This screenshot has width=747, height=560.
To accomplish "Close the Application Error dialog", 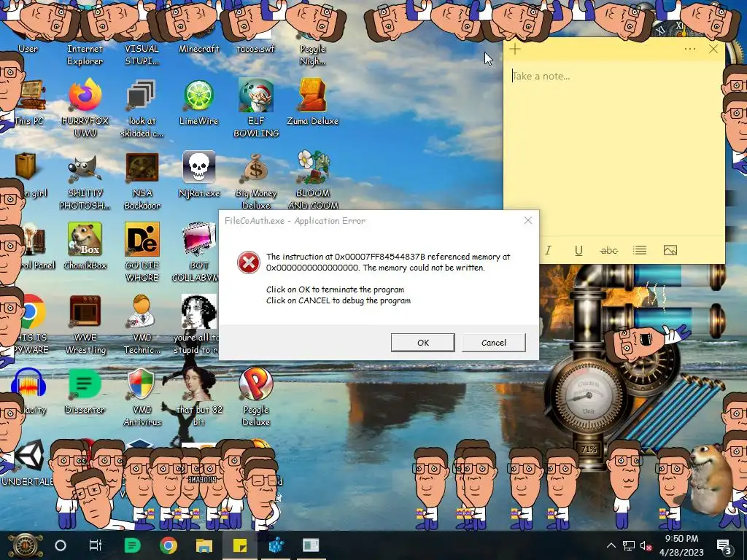I will pyautogui.click(x=528, y=220).
